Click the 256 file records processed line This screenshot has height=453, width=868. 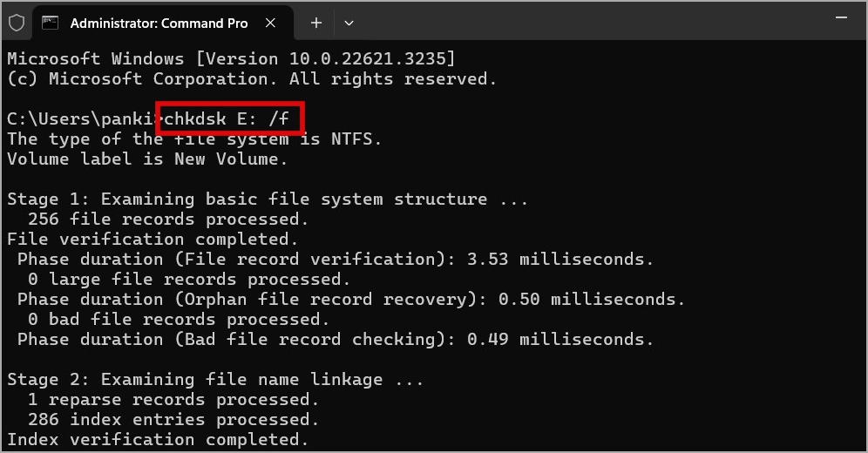click(x=168, y=219)
